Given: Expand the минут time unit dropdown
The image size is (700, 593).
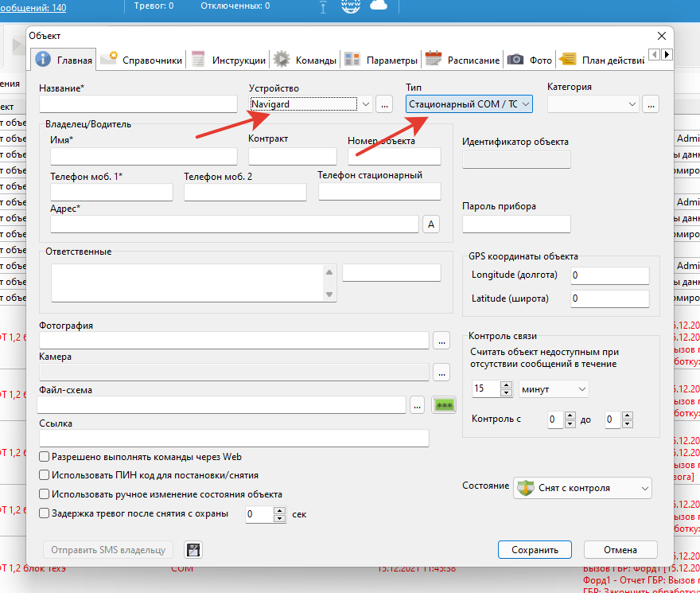Looking at the screenshot, I should pyautogui.click(x=581, y=388).
